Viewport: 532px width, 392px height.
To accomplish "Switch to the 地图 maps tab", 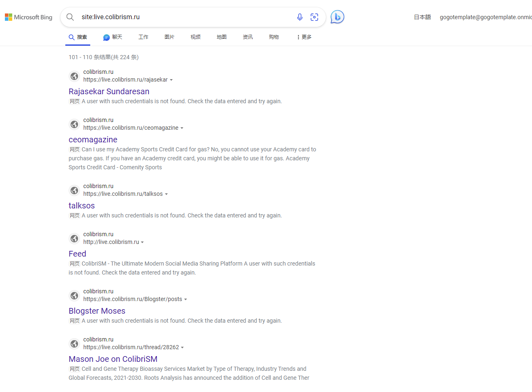I will point(222,37).
